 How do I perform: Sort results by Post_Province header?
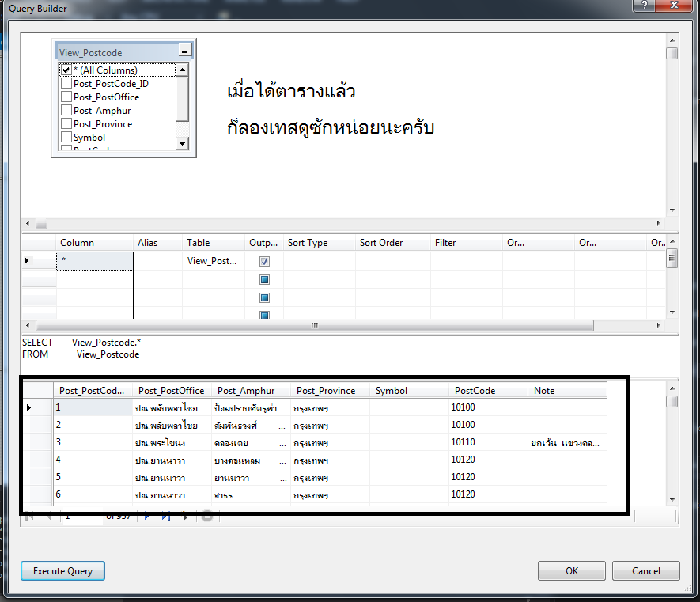pyautogui.click(x=331, y=391)
